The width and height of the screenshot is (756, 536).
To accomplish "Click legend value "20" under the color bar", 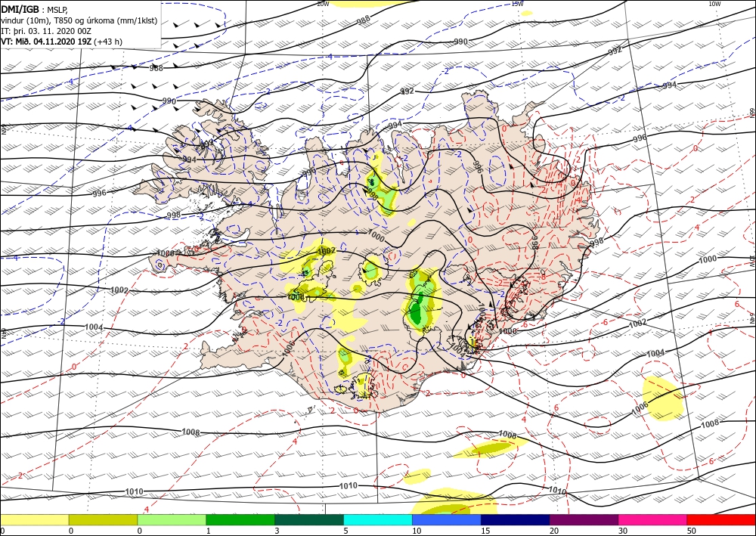I will [554, 531].
